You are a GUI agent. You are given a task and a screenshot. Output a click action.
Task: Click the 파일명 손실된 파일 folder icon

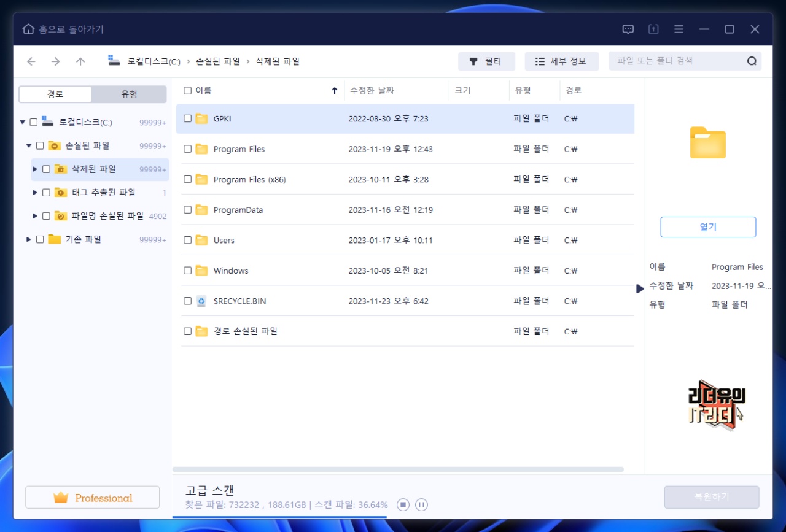pyautogui.click(x=61, y=215)
